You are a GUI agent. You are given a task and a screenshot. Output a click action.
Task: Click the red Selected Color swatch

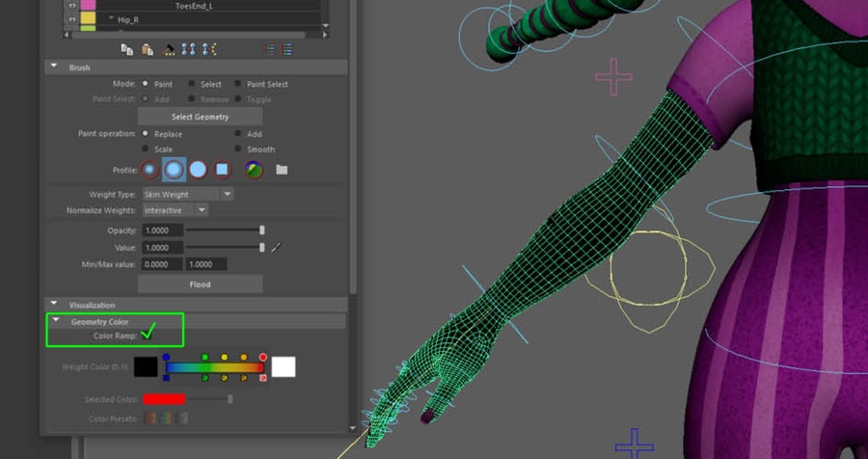pyautogui.click(x=163, y=399)
